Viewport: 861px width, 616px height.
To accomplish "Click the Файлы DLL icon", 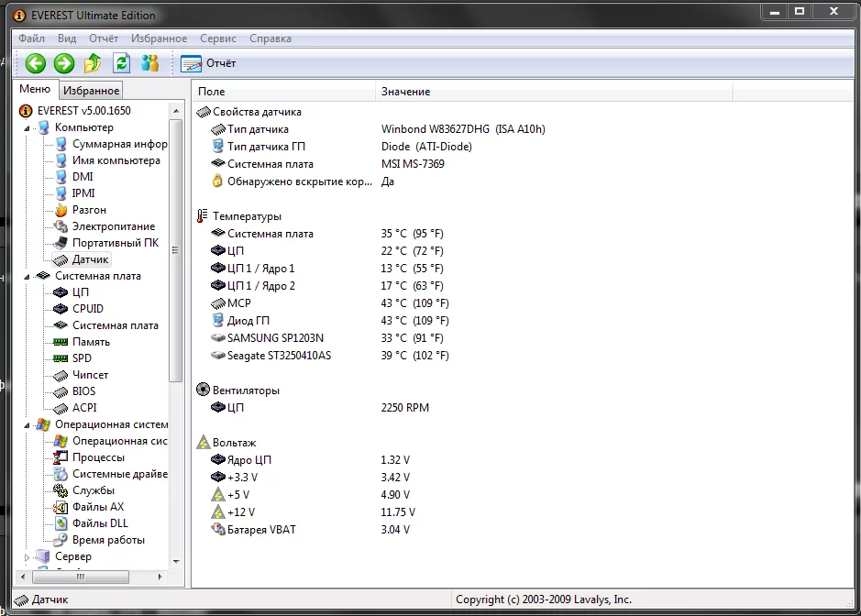I will click(61, 523).
